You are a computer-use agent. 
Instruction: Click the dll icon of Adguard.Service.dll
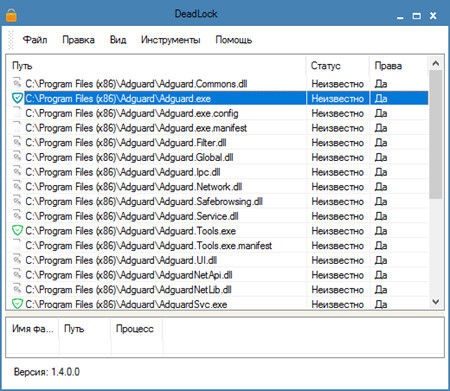tap(17, 215)
